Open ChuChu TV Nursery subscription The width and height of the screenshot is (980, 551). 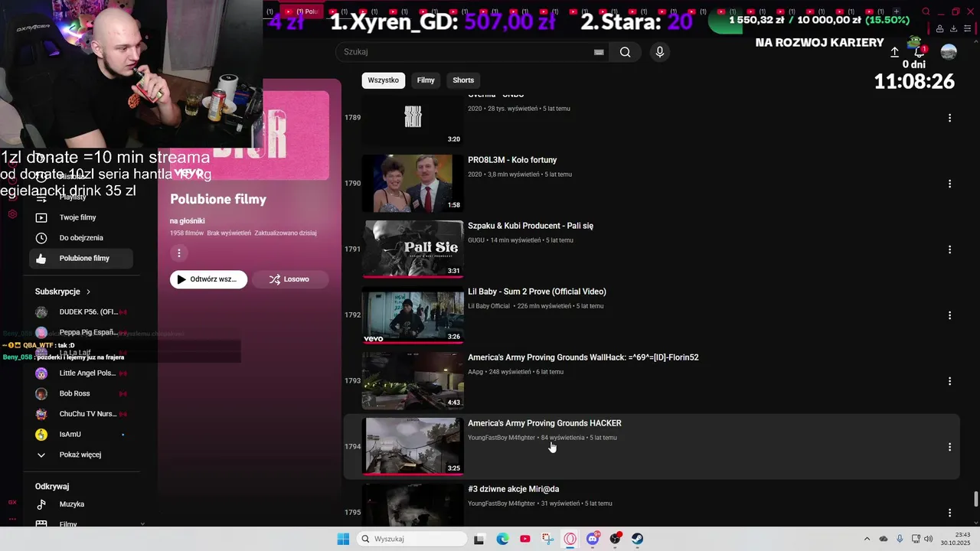click(x=81, y=414)
